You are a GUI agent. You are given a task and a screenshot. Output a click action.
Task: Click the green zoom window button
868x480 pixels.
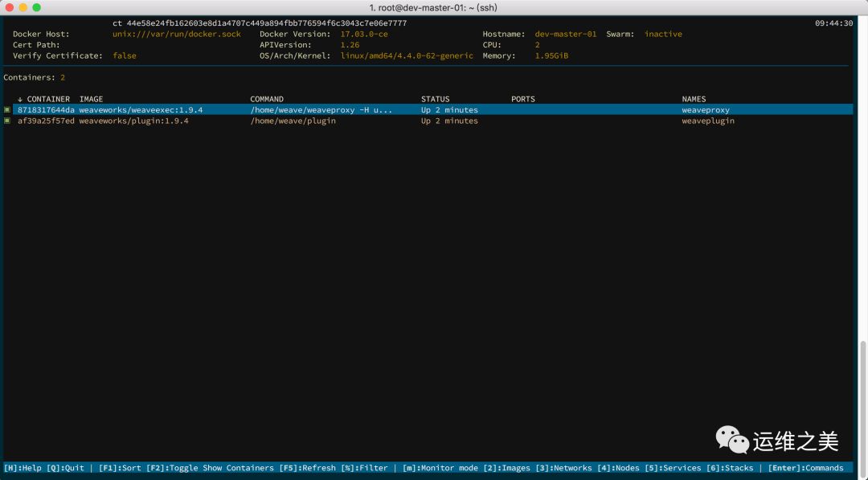36,7
